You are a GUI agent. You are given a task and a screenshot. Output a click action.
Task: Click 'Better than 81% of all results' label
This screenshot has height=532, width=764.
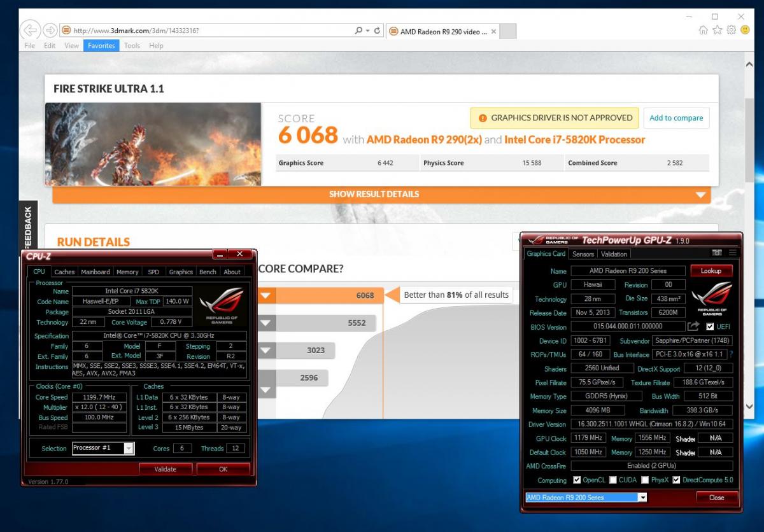click(x=456, y=295)
